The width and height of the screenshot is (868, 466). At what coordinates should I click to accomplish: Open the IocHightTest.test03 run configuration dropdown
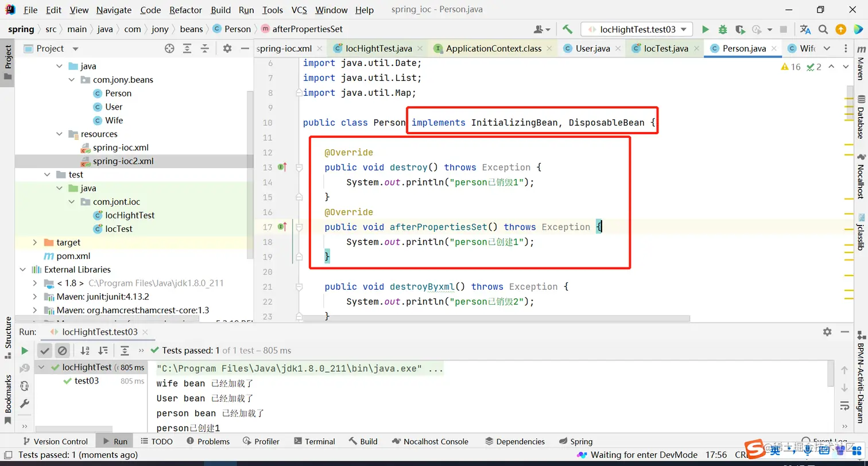(x=637, y=29)
